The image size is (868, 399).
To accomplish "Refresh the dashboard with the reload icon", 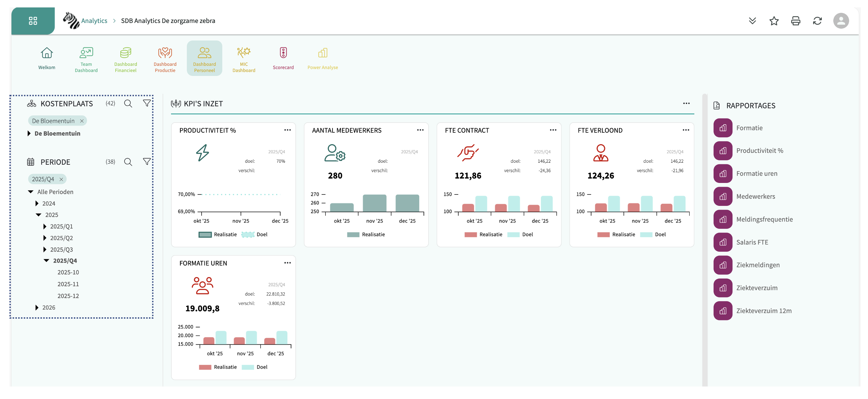I will click(817, 21).
